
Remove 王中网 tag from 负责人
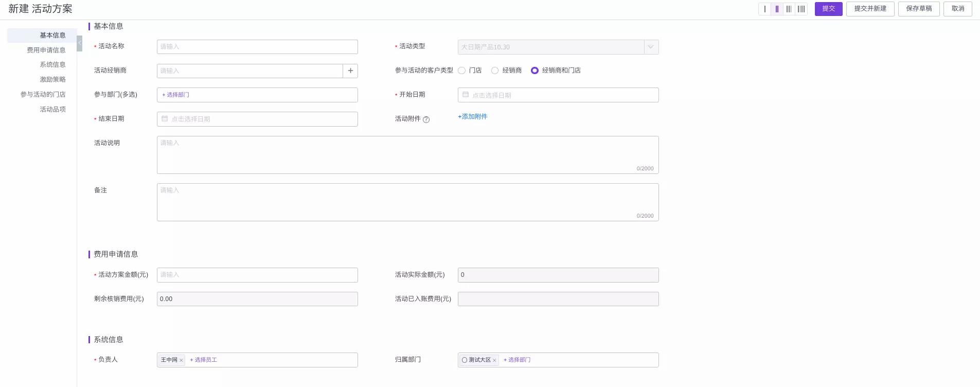tap(181, 360)
